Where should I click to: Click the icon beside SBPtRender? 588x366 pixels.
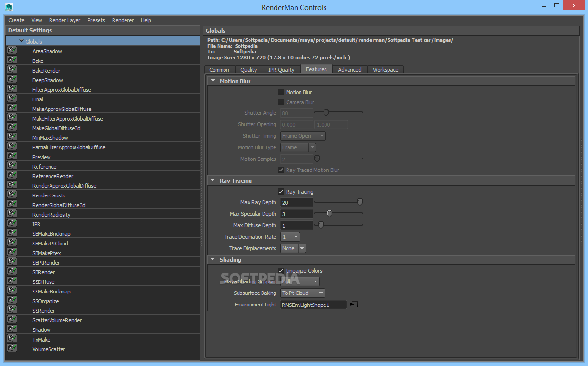(12, 262)
